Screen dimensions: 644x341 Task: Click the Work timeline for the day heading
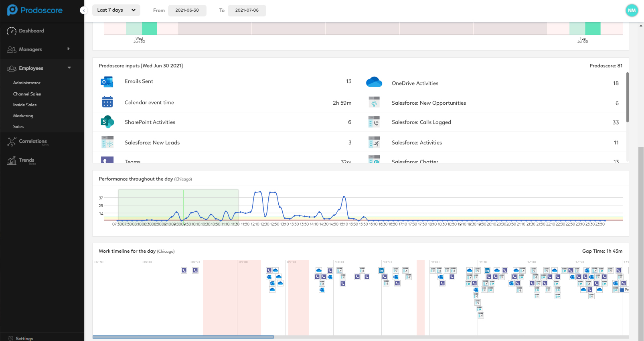coord(127,251)
